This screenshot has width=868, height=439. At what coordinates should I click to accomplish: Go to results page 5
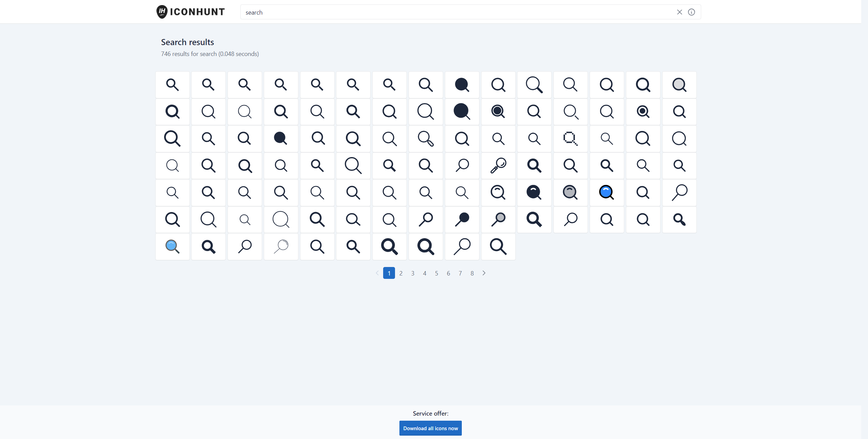pos(436,273)
